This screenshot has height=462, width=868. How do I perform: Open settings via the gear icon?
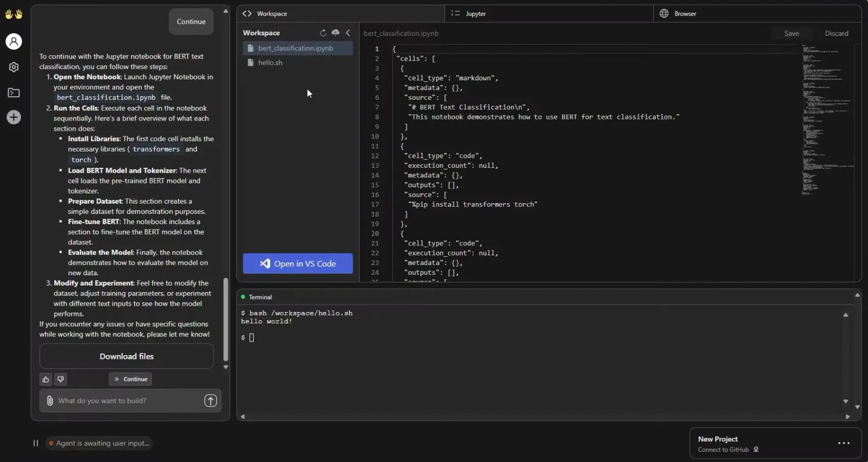(x=14, y=67)
